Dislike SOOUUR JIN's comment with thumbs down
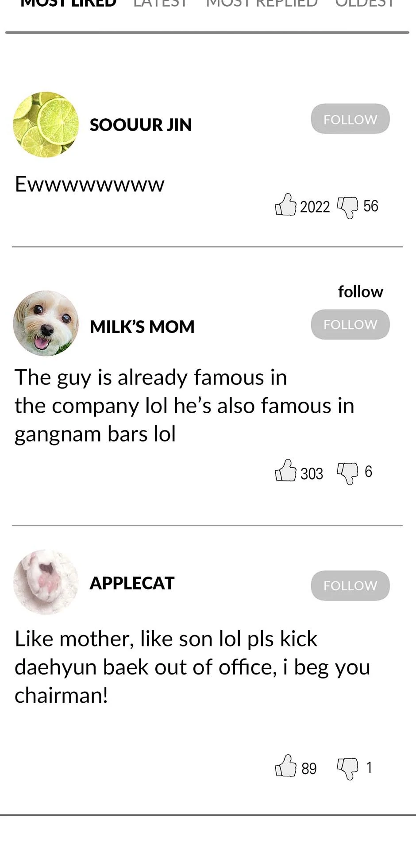This screenshot has width=416, height=868. (347, 207)
